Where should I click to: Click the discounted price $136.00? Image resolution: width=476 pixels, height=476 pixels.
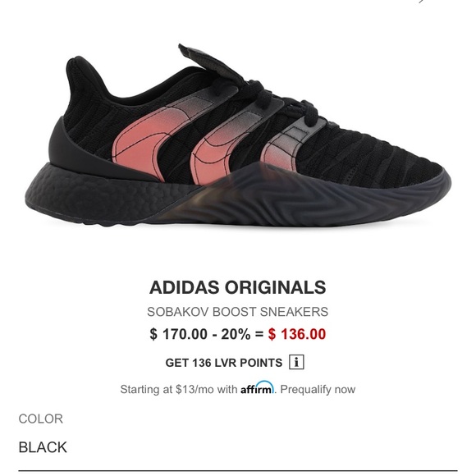tap(297, 334)
